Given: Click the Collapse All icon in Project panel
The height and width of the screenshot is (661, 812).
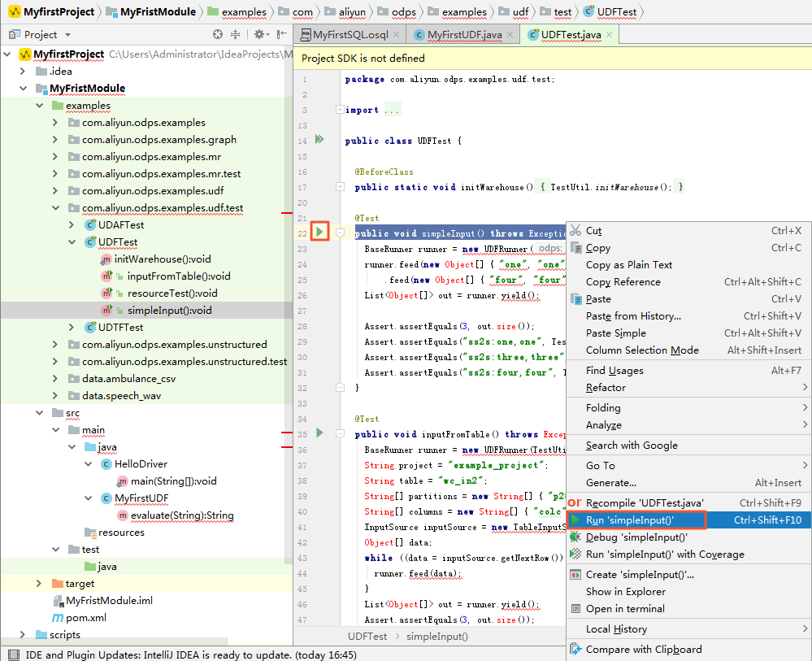Looking at the screenshot, I should tap(236, 35).
